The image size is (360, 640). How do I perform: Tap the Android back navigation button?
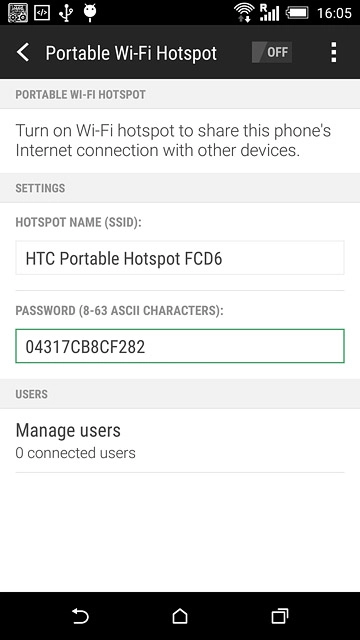pyautogui.click(x=80, y=616)
